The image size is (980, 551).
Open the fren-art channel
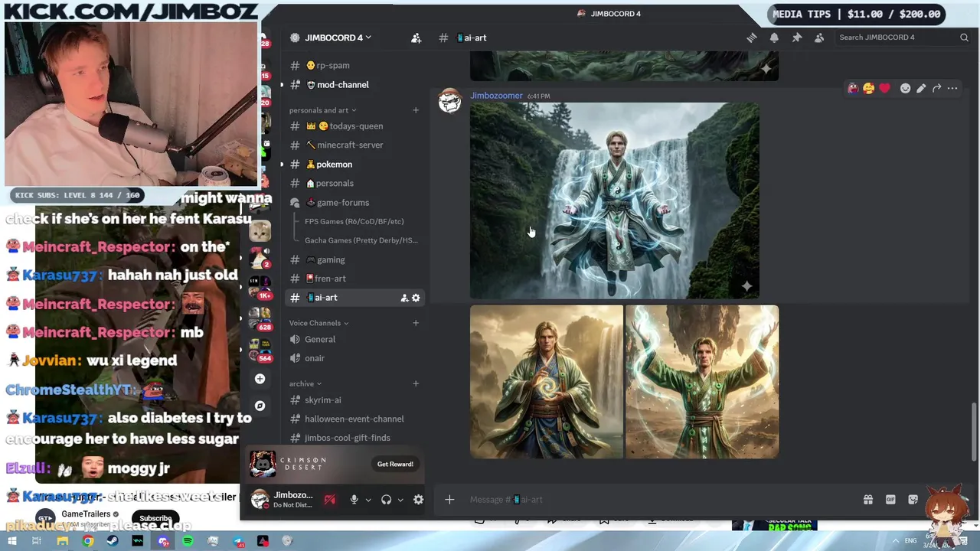click(x=354, y=279)
